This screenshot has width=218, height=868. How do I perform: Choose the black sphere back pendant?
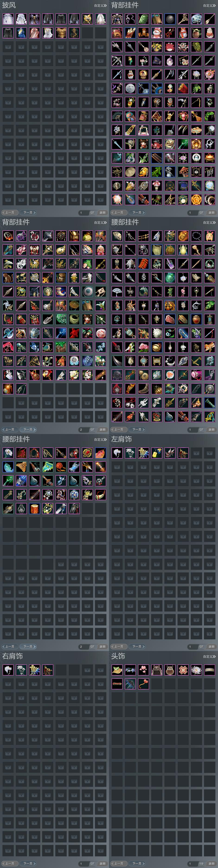[x=170, y=19]
